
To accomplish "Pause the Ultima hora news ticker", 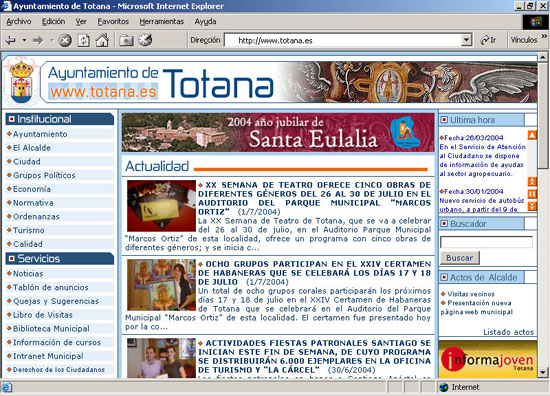I will (532, 194).
